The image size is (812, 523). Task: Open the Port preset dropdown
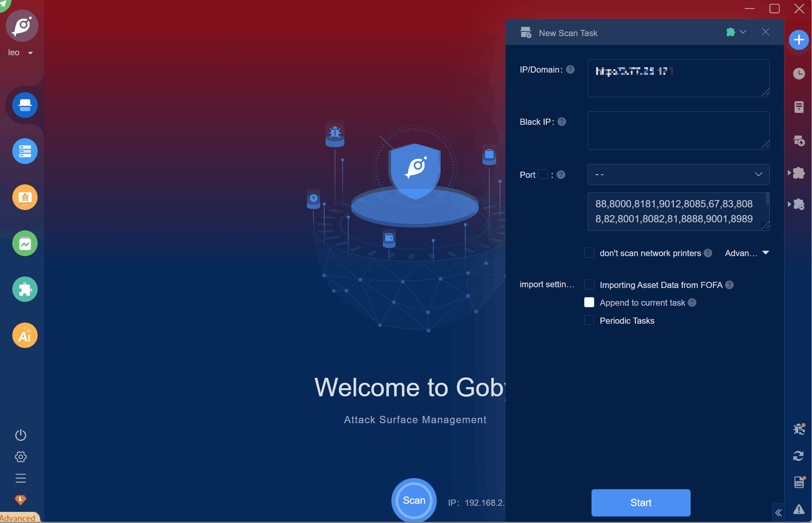pos(678,175)
